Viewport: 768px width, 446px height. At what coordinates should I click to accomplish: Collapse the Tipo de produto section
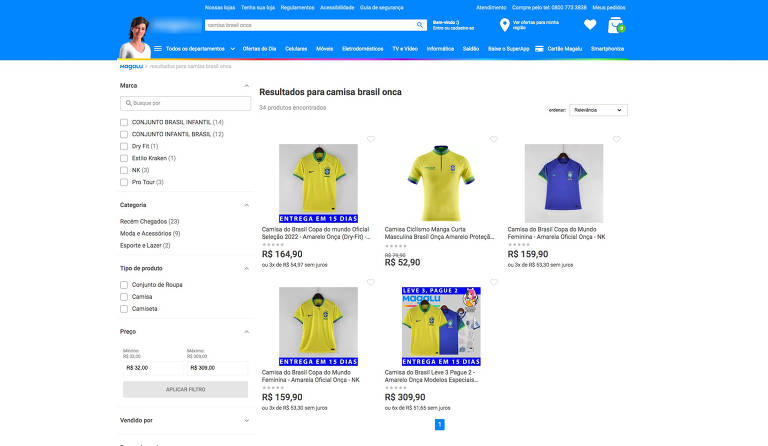pyautogui.click(x=246, y=268)
